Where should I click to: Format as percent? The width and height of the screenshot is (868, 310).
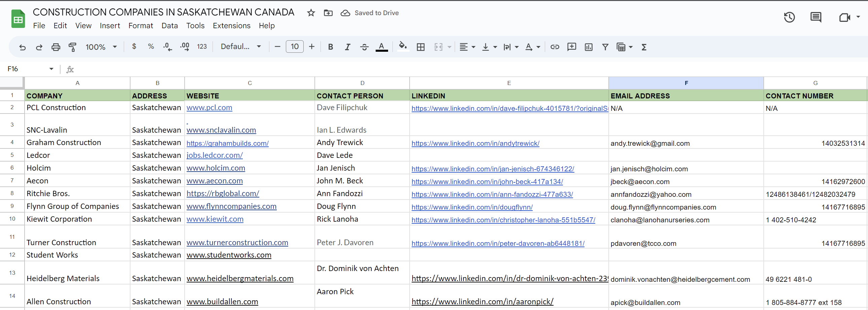point(151,46)
